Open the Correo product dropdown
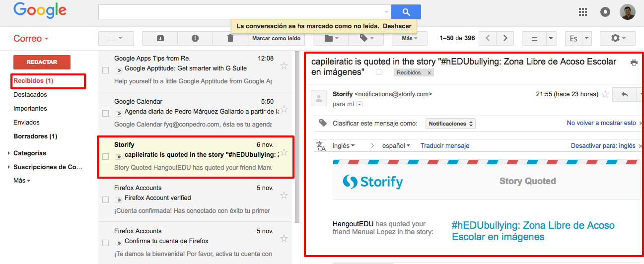Screen dimensions: 644x264 (31, 39)
